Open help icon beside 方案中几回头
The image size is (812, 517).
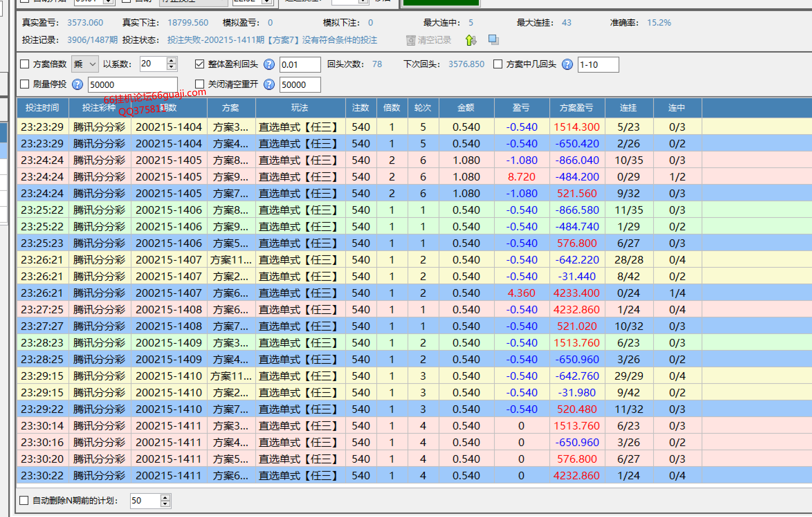(x=567, y=64)
